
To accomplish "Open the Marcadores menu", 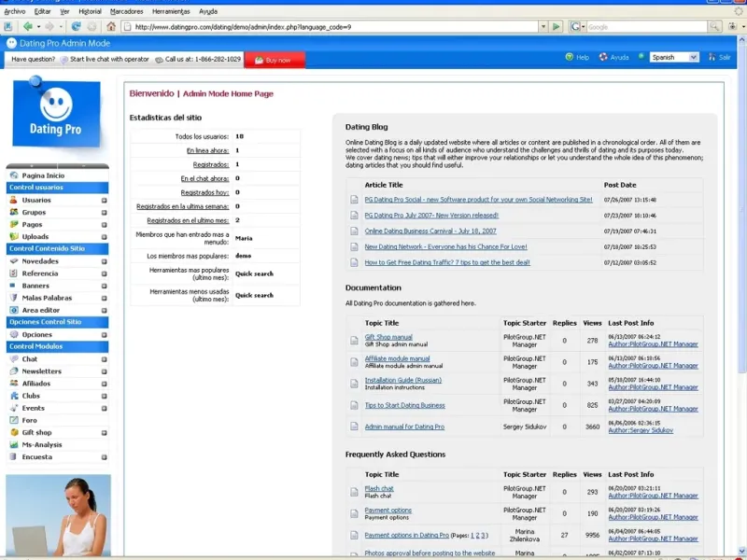I will point(127,11).
